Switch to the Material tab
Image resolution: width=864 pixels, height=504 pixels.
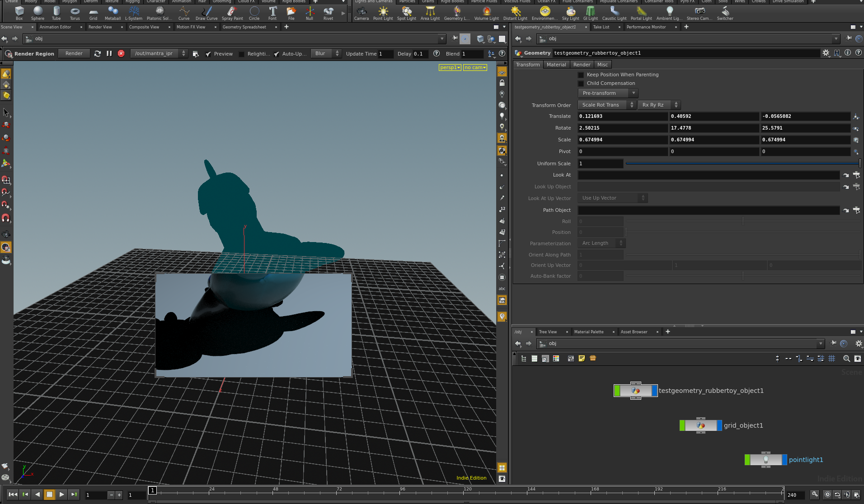(x=556, y=65)
